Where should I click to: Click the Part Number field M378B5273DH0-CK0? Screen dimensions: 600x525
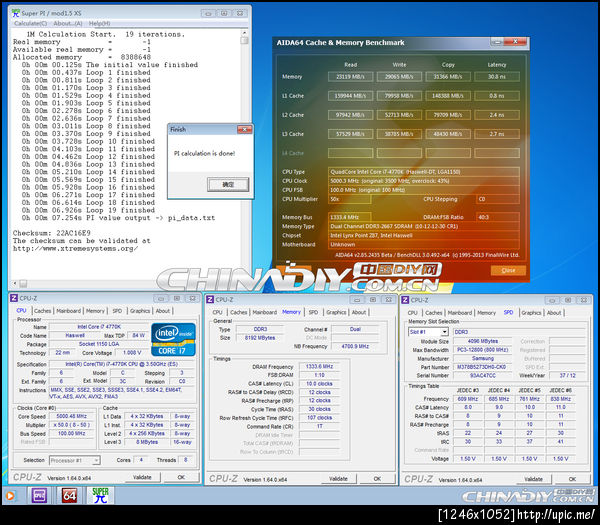(x=484, y=367)
